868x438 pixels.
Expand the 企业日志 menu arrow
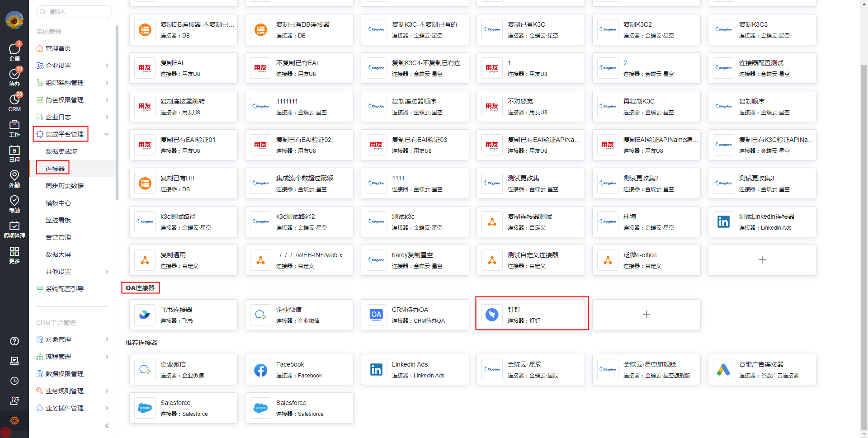pos(107,117)
